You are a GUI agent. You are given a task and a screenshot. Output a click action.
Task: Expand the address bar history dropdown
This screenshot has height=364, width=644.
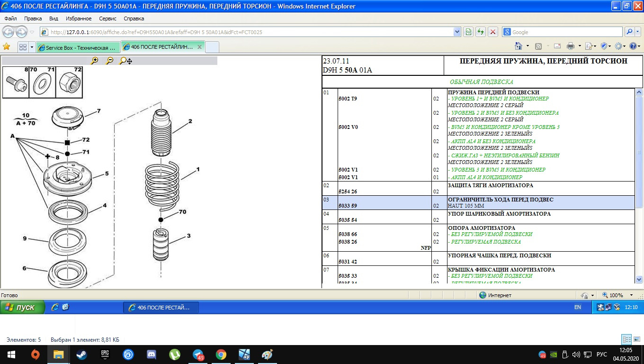457,32
